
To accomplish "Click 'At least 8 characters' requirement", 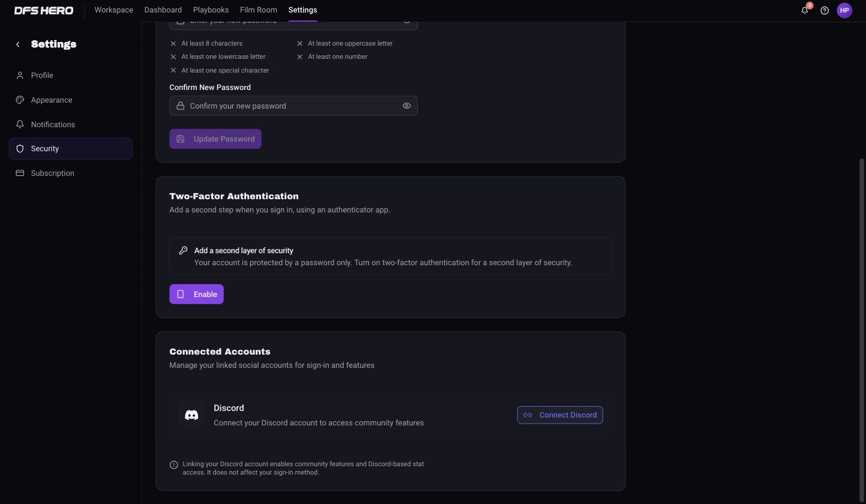I will 212,43.
